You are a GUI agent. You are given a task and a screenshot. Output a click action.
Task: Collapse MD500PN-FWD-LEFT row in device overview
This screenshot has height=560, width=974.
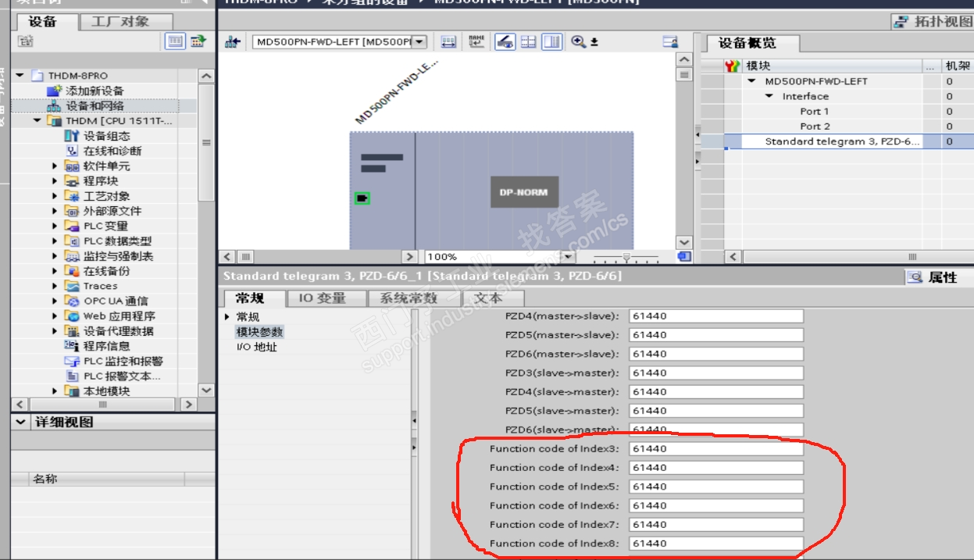tap(751, 81)
